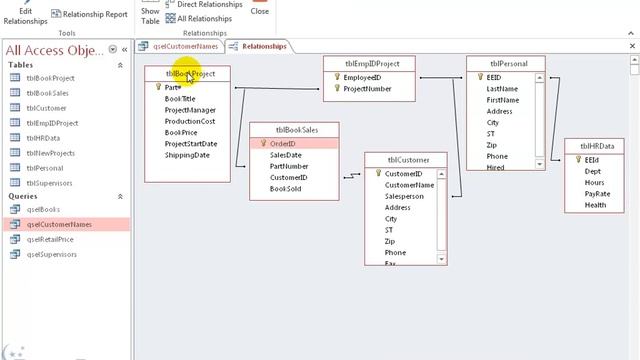Click the tblPersonal table icon in sidebar
The width and height of the screenshot is (640, 360).
pyautogui.click(x=15, y=168)
